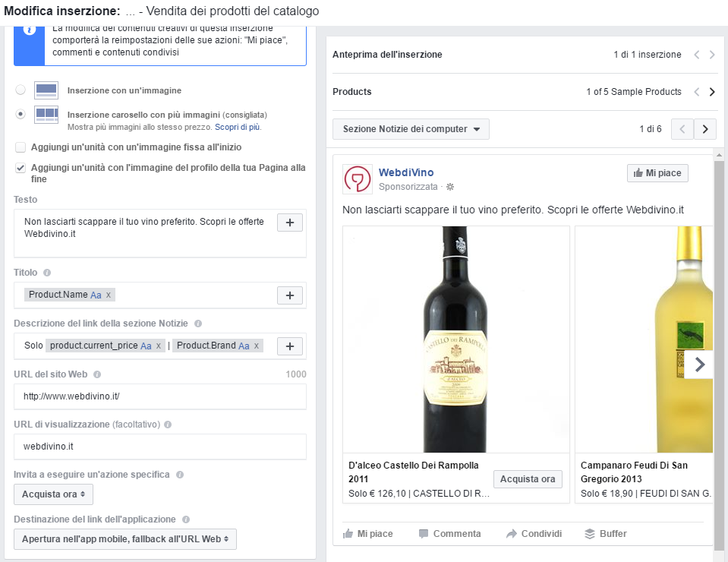Show next sample product
The width and height of the screenshot is (728, 562).
712,92
